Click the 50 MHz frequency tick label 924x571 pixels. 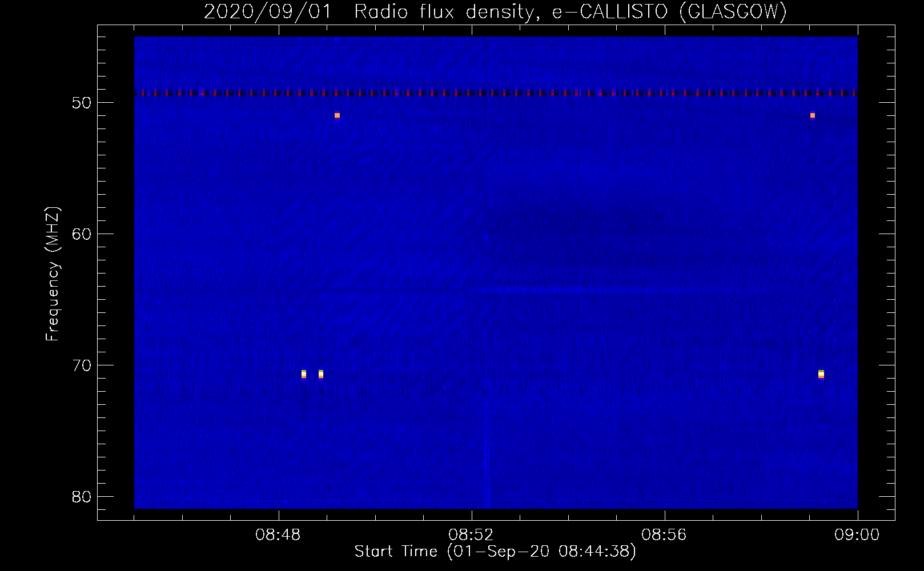coord(82,103)
